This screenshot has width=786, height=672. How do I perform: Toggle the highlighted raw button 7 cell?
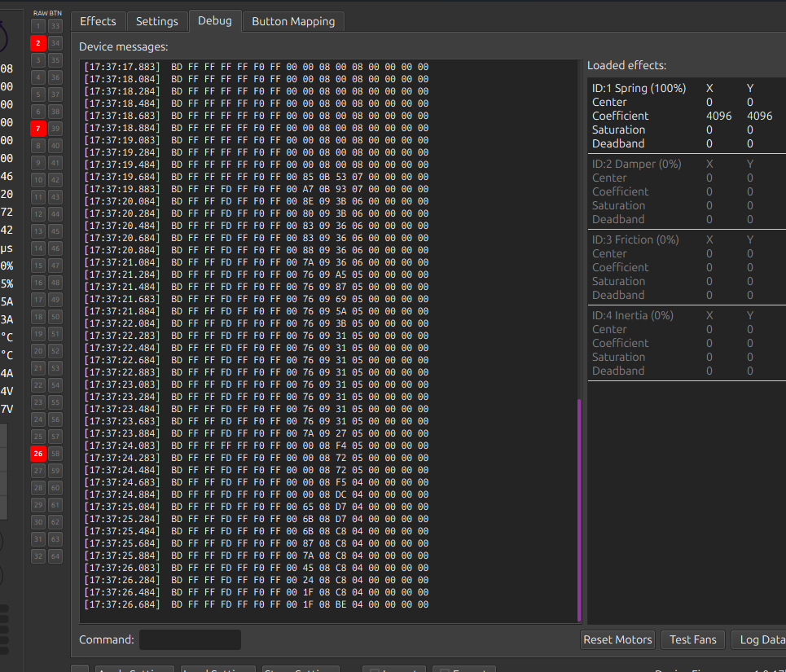pos(37,128)
